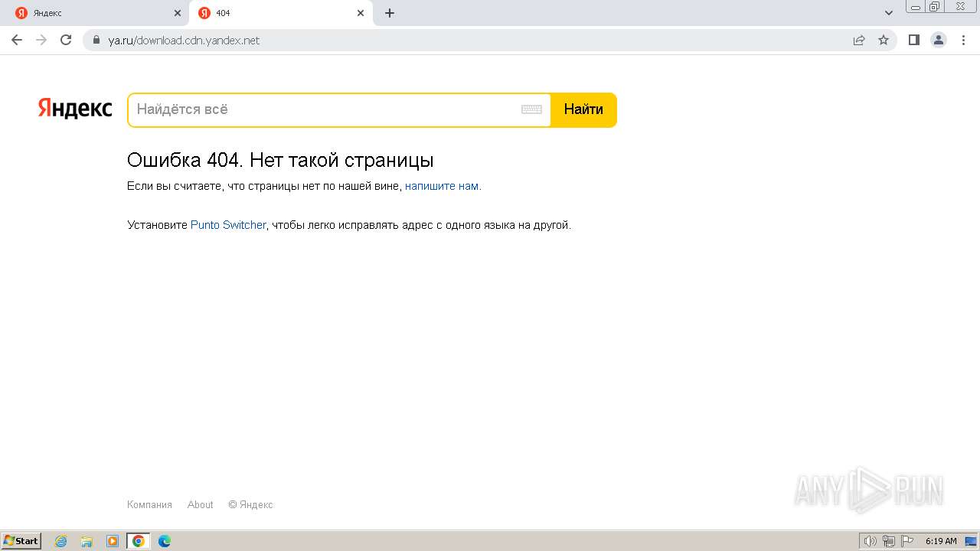The width and height of the screenshot is (980, 551).
Task: Open the Punto Switcher link
Action: (228, 225)
